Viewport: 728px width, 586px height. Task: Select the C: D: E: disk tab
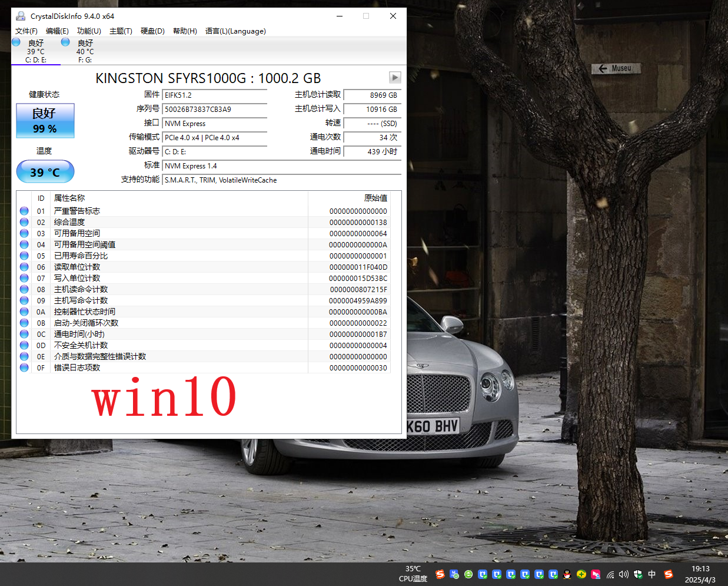pos(35,51)
